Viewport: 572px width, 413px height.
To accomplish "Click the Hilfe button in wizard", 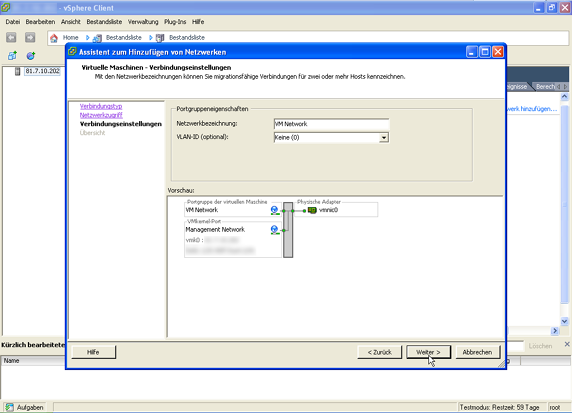I will tap(93, 352).
